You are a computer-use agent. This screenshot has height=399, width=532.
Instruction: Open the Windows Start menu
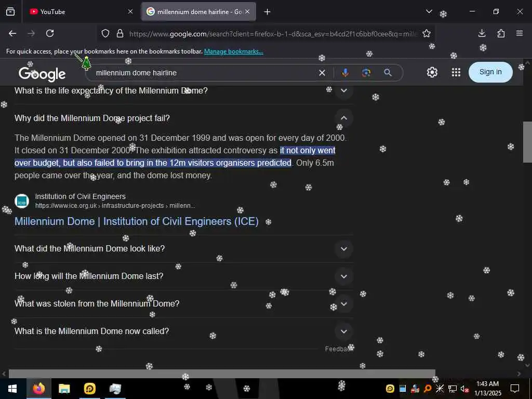pos(12,389)
